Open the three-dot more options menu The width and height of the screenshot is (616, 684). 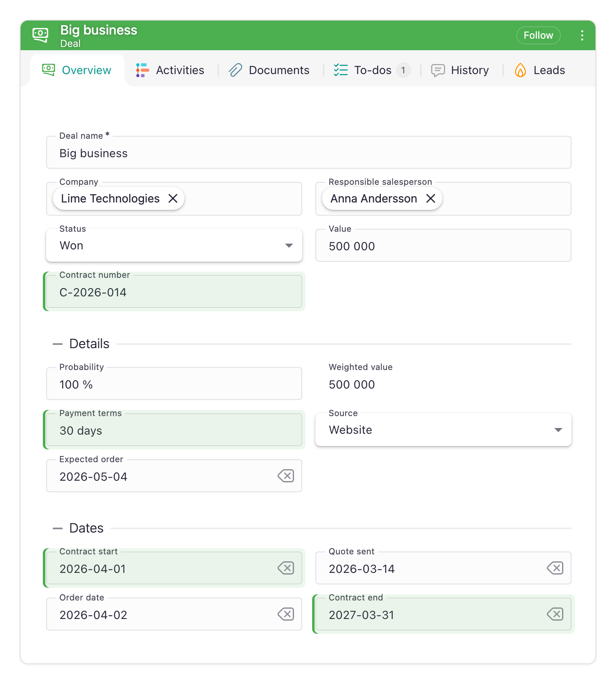click(582, 35)
